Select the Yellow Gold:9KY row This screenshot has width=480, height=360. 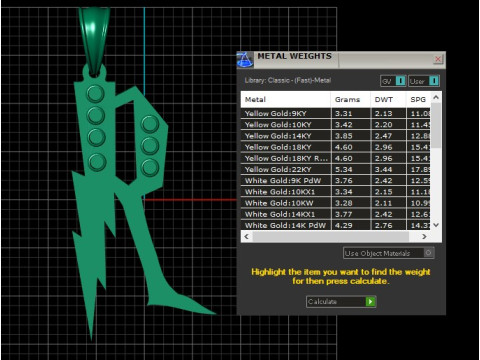click(336, 113)
